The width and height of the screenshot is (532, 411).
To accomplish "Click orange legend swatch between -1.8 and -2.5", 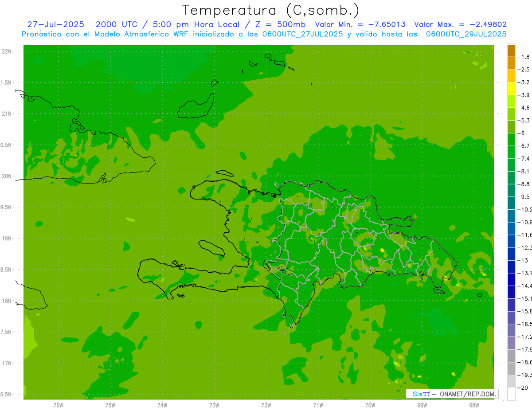I will tap(511, 63).
